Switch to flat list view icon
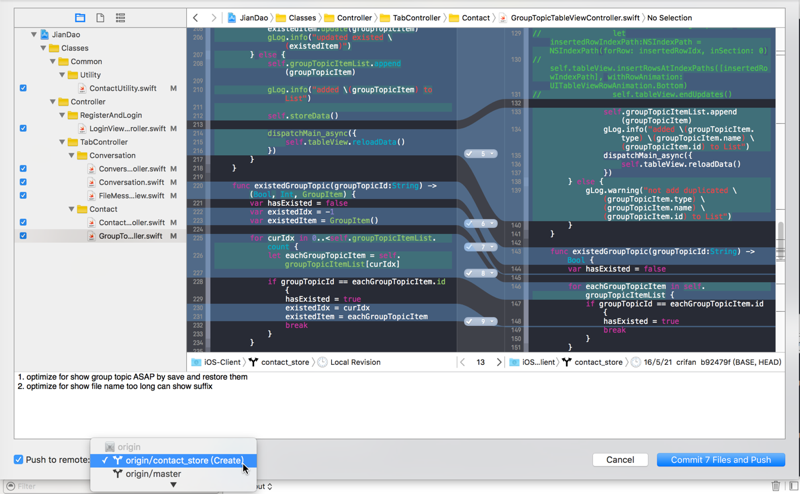Image resolution: width=800 pixels, height=494 pixels. coord(120,18)
